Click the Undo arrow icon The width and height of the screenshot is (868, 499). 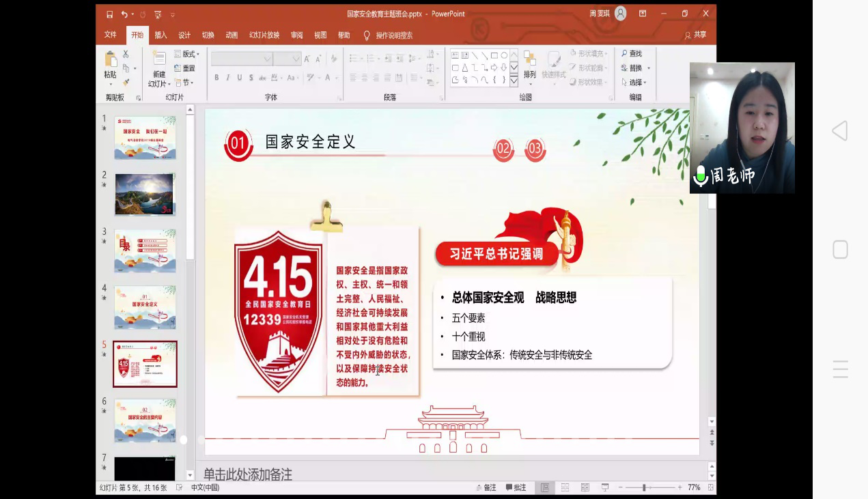tap(124, 14)
